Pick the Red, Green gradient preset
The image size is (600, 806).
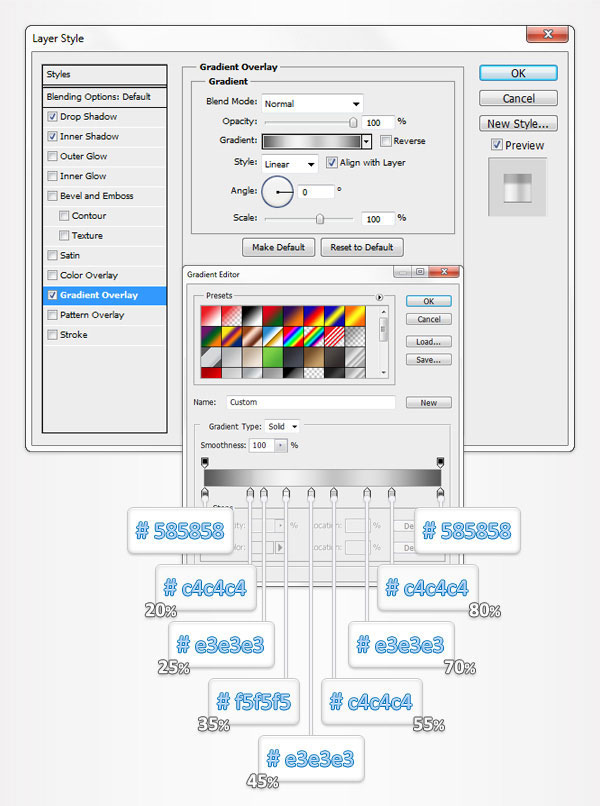click(x=272, y=316)
